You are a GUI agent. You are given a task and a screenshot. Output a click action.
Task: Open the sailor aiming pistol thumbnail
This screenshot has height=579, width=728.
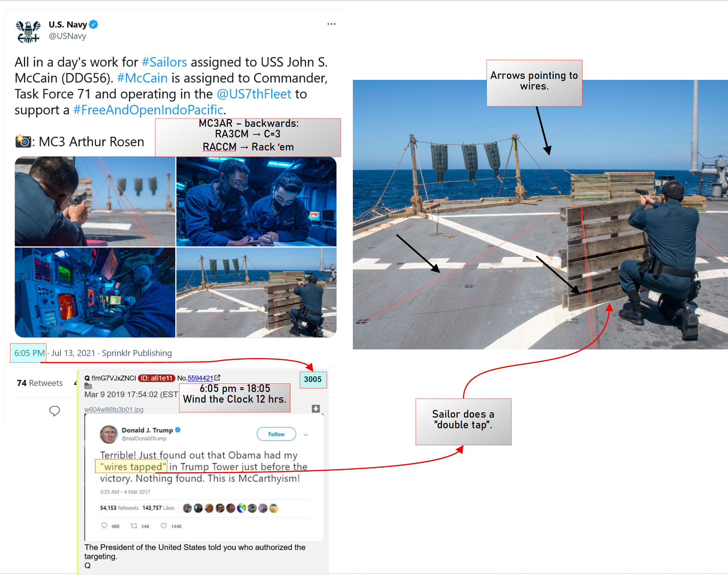pyautogui.click(x=95, y=201)
